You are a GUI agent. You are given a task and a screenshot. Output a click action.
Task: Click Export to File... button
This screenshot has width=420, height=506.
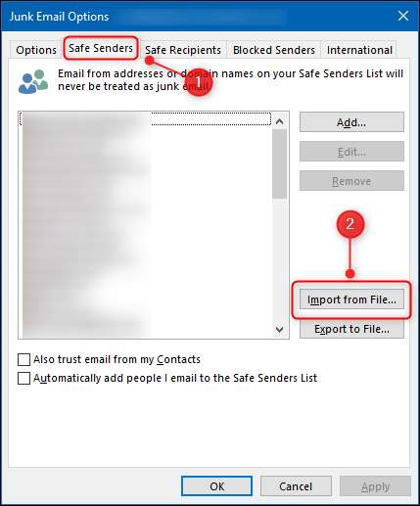click(351, 329)
